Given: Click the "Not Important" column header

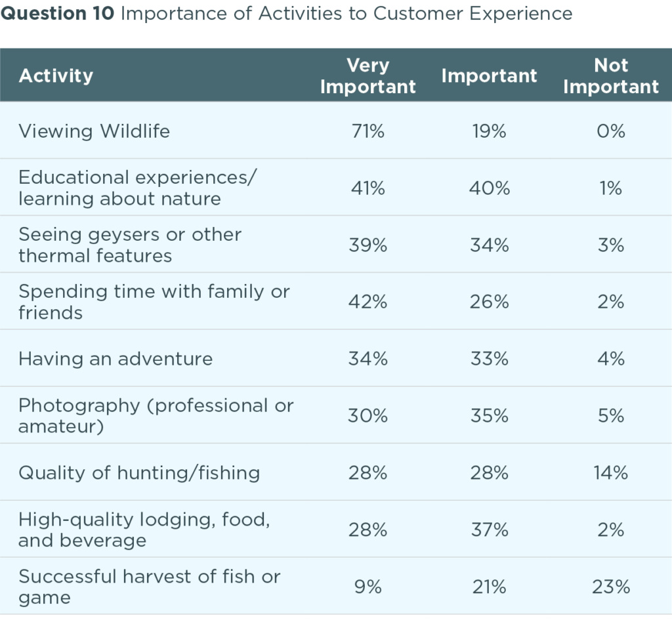Looking at the screenshot, I should 610,76.
